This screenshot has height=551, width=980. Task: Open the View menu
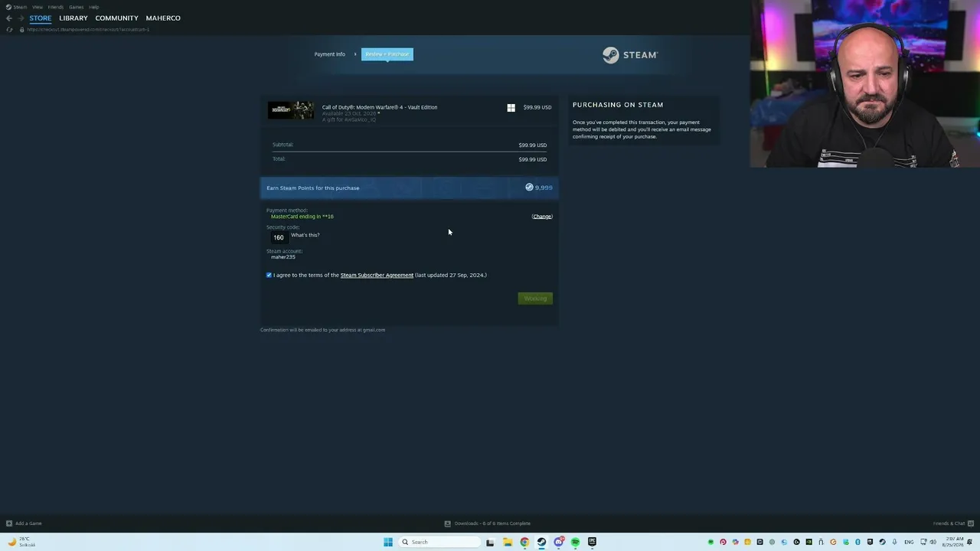[37, 7]
